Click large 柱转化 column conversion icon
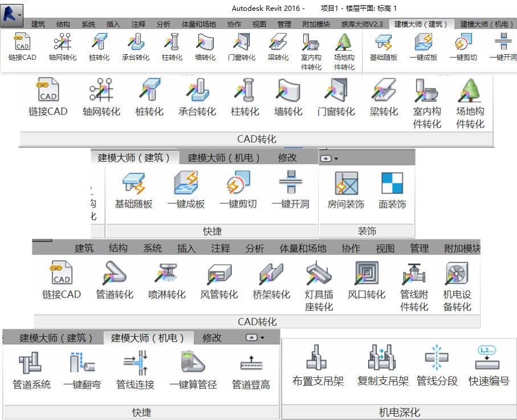This screenshot has height=420, width=517. [245, 89]
